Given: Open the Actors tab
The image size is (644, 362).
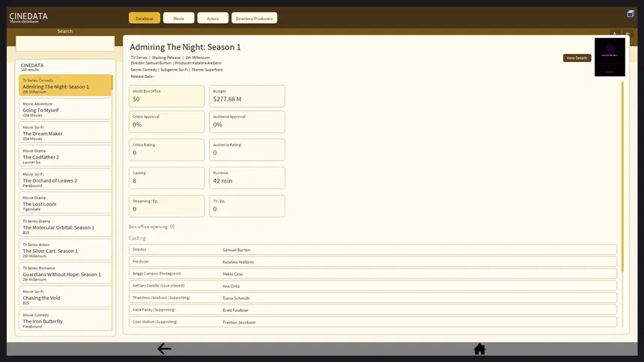Looking at the screenshot, I should pos(213,18).
